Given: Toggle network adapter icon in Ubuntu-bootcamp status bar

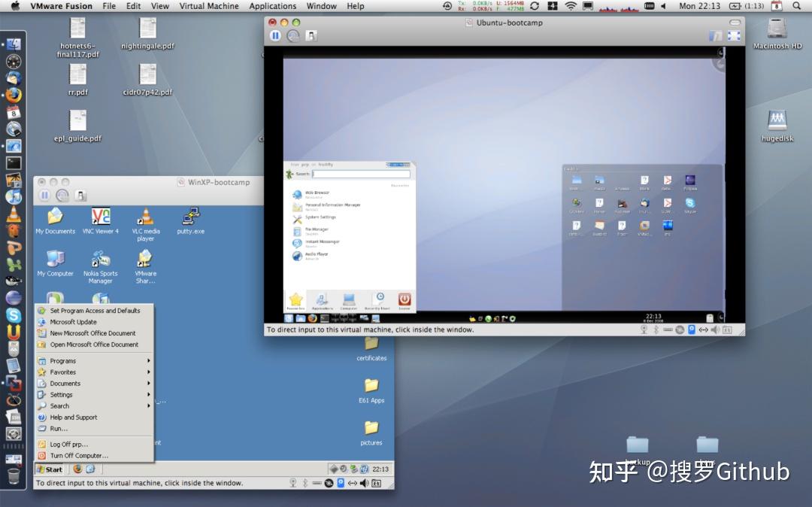Looking at the screenshot, I should (703, 330).
